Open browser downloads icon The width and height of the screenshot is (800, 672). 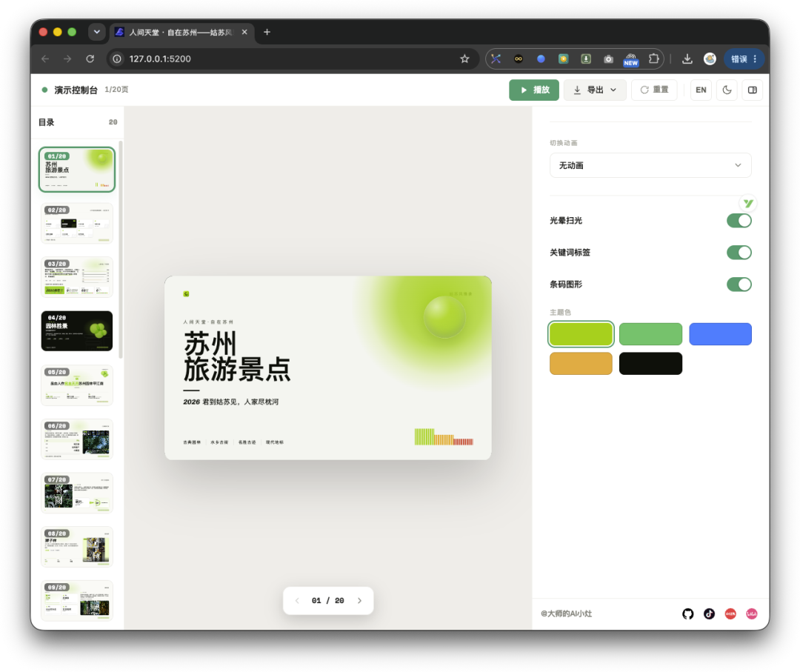687,59
